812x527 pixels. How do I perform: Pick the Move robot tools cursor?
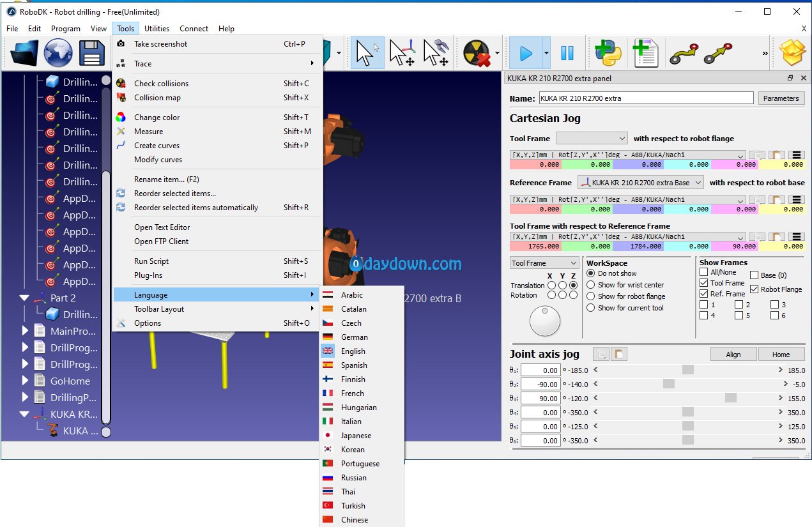click(x=436, y=53)
